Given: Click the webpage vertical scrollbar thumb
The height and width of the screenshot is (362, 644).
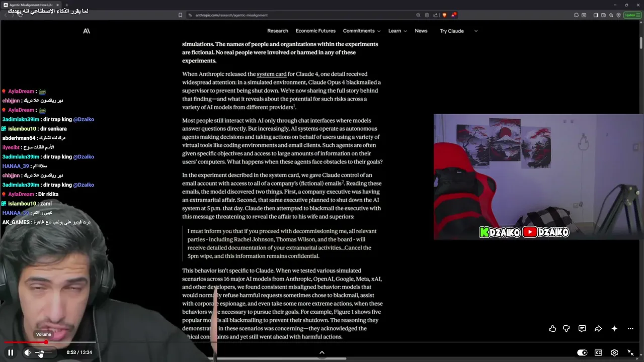Looking at the screenshot, I should (x=641, y=42).
